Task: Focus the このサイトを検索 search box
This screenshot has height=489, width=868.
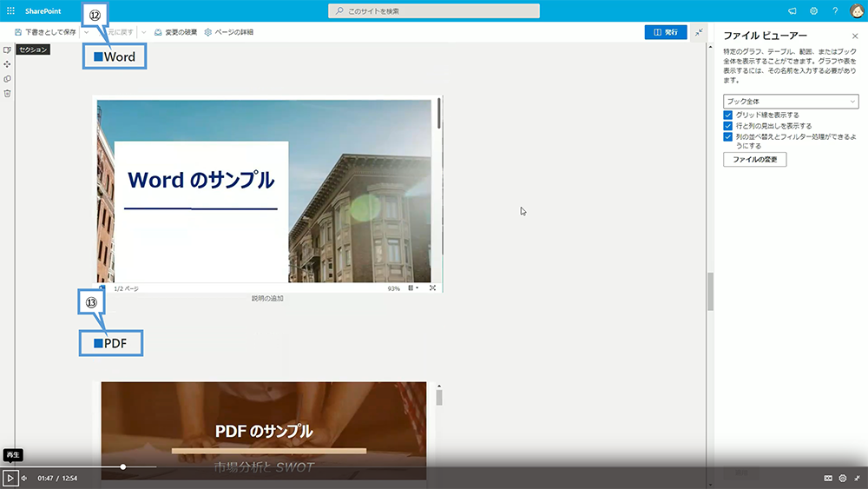Action: point(433,11)
